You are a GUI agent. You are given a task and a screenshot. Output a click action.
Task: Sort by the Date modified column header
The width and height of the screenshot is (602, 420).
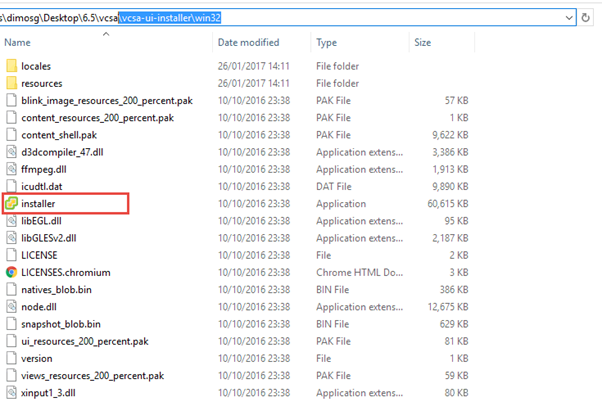click(x=248, y=42)
